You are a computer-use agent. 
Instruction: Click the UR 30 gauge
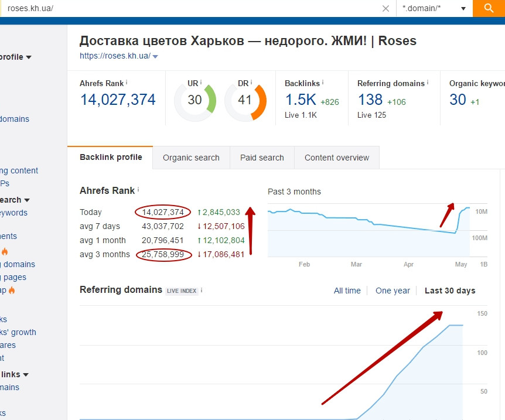195,100
